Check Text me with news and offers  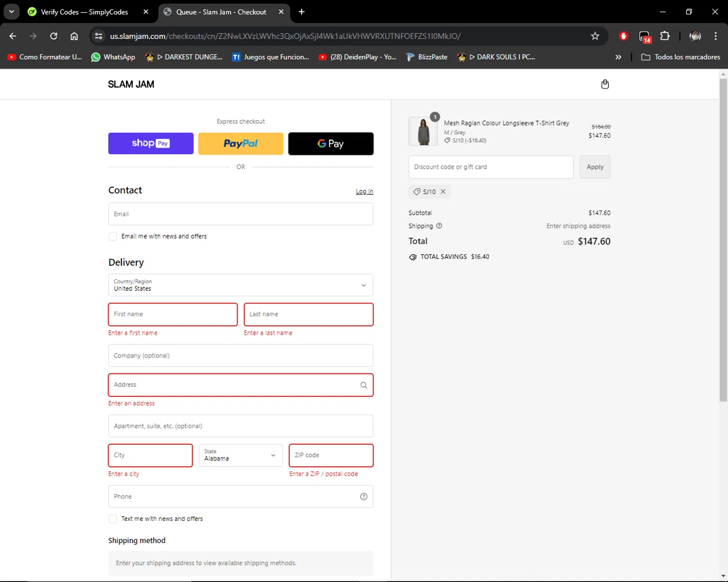113,519
